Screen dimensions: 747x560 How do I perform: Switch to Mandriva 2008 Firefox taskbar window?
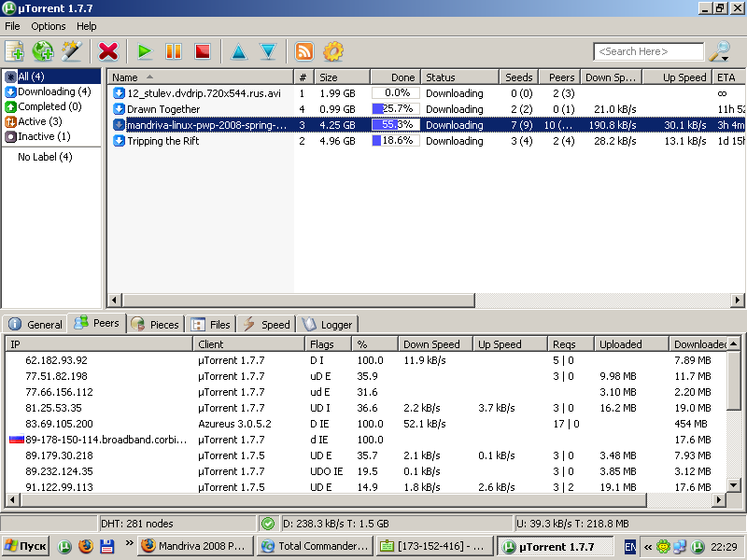[195, 546]
